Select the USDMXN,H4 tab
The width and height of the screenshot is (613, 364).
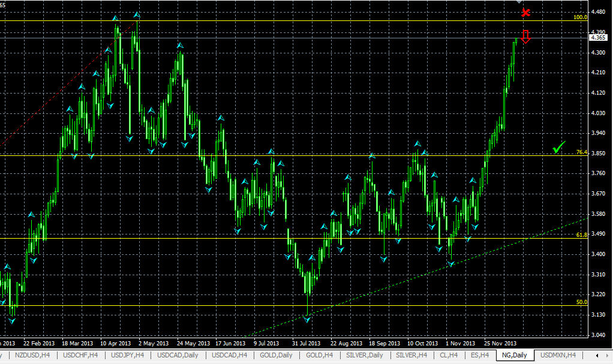558,356
